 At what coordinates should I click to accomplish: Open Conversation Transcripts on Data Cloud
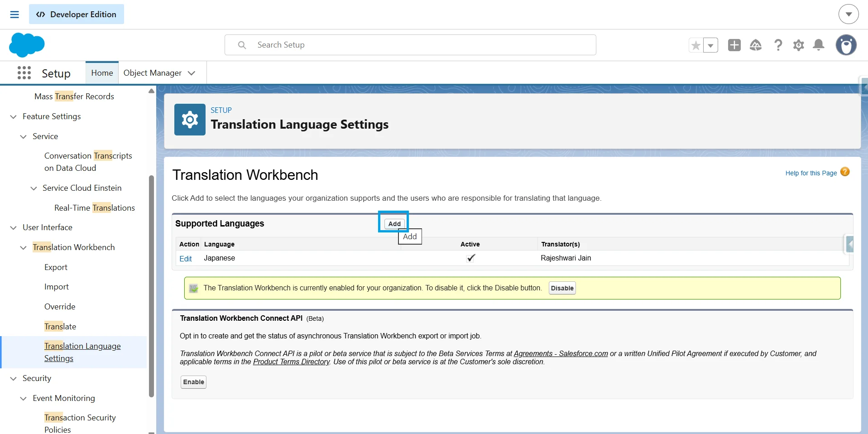pos(88,162)
